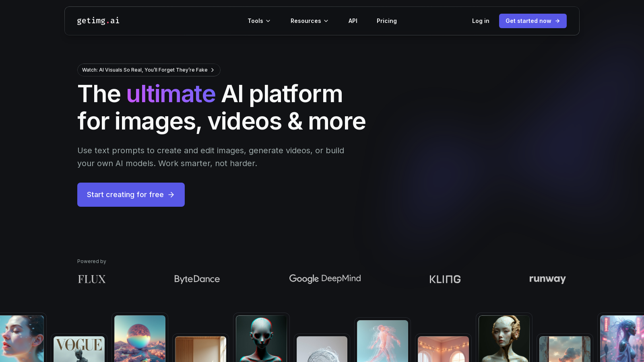Click the Google DeepMind logo
The height and width of the screenshot is (362, 644).
[x=325, y=278]
